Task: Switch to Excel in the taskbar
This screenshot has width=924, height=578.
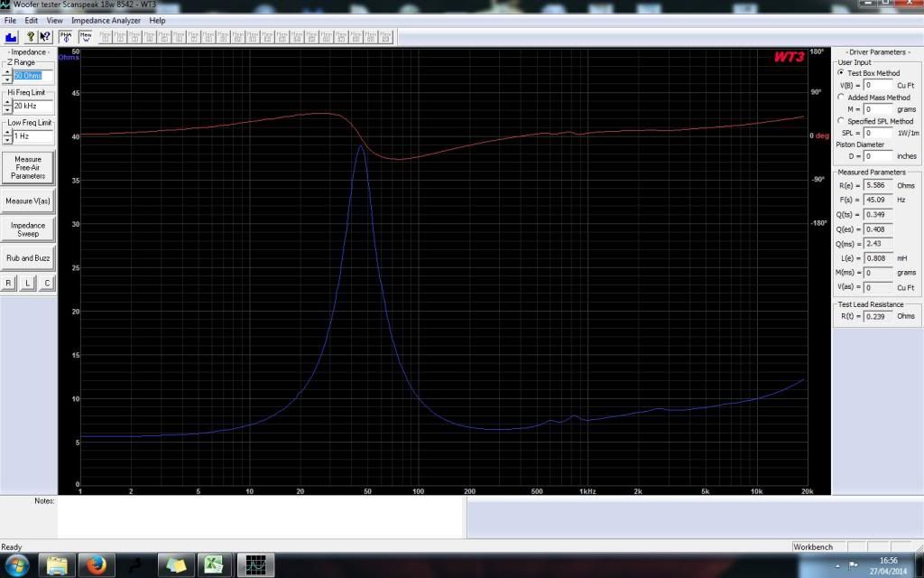Action: (215, 565)
